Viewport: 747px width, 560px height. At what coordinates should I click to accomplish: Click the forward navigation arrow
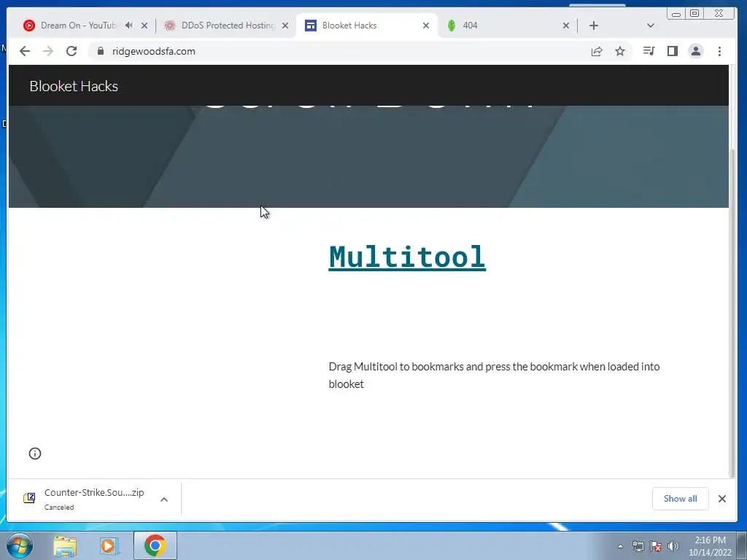(x=48, y=52)
